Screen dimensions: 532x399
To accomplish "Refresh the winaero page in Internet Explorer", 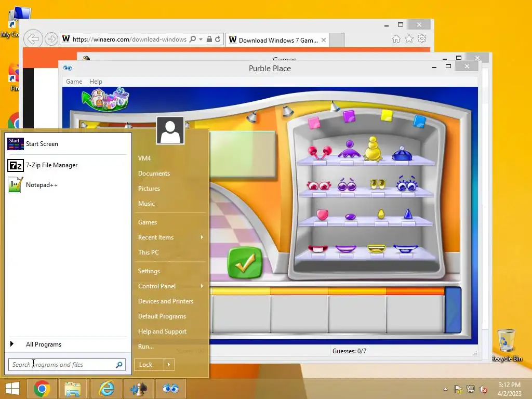I will coord(218,39).
